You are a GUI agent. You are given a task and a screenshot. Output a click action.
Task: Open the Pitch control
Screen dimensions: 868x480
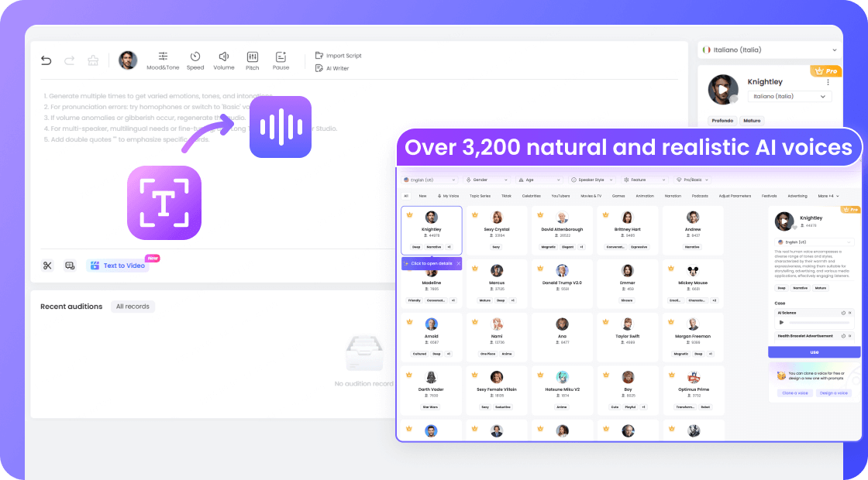click(x=253, y=60)
